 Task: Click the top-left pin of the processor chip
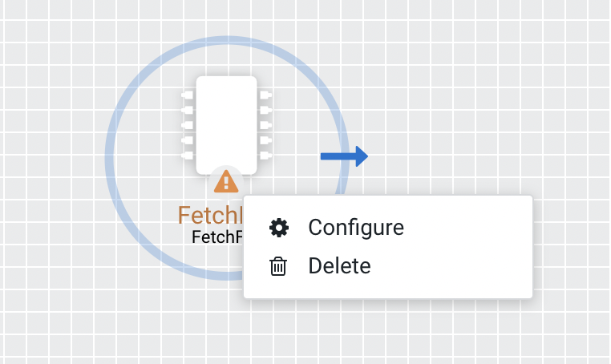click(188, 95)
